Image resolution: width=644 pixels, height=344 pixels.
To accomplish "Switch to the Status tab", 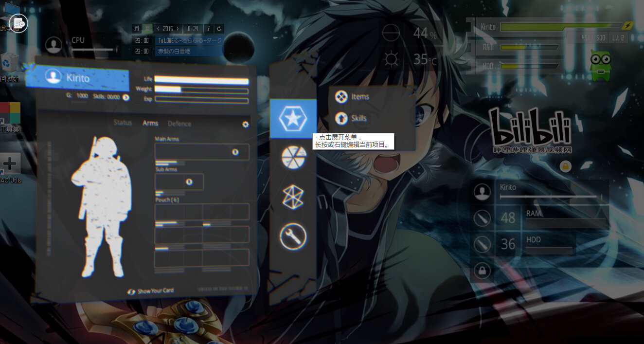I will point(123,123).
